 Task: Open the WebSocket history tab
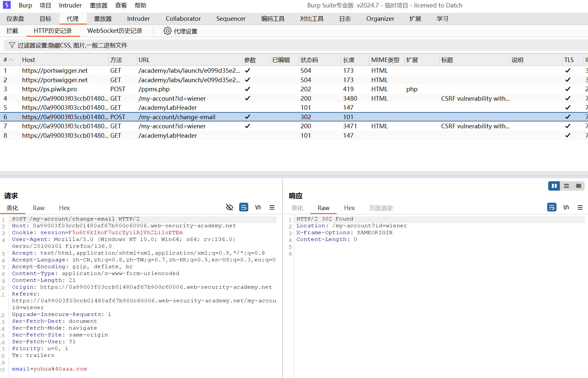pyautogui.click(x=115, y=31)
